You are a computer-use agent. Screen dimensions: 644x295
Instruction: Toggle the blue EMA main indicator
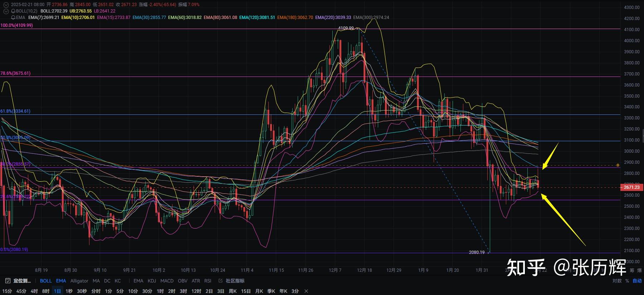[61, 281]
